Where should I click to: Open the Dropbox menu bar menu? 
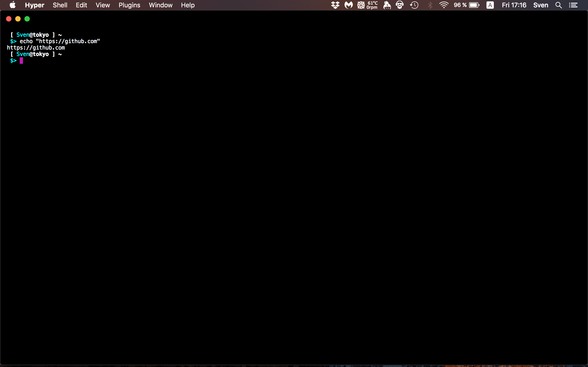336,5
